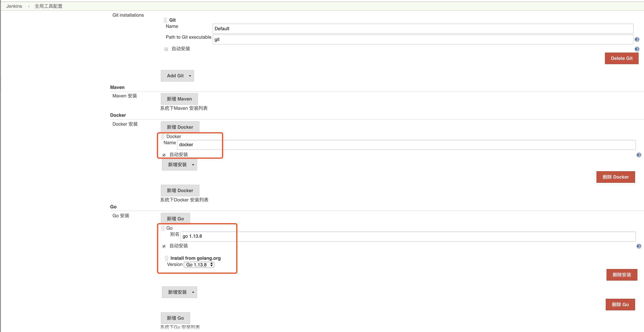Click the Go 别名 input field
This screenshot has width=644, height=332.
coord(407,236)
